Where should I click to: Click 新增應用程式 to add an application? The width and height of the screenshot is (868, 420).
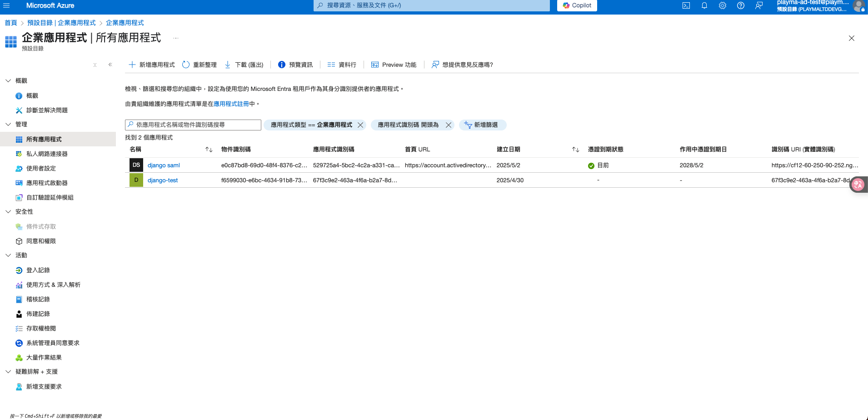[x=152, y=65]
